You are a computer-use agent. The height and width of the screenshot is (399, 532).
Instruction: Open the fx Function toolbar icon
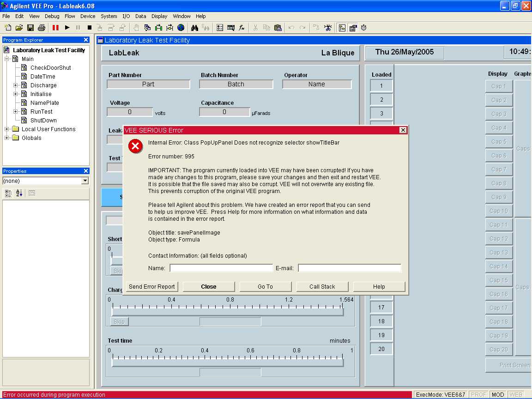pos(242,28)
